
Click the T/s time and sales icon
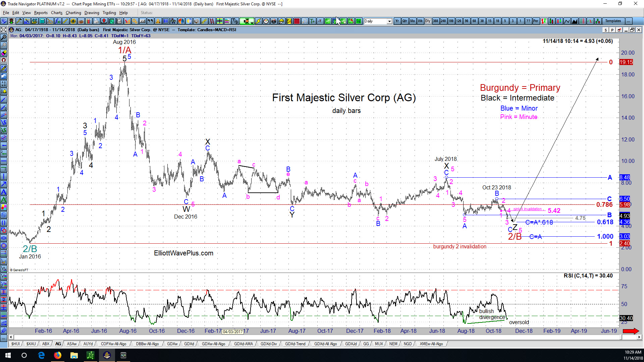coord(235,21)
